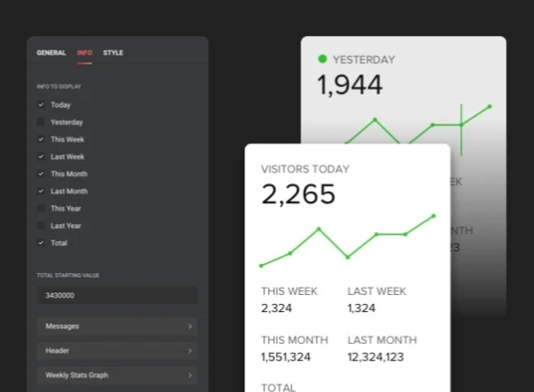Click the Last Month value 12,324,123

376,357
